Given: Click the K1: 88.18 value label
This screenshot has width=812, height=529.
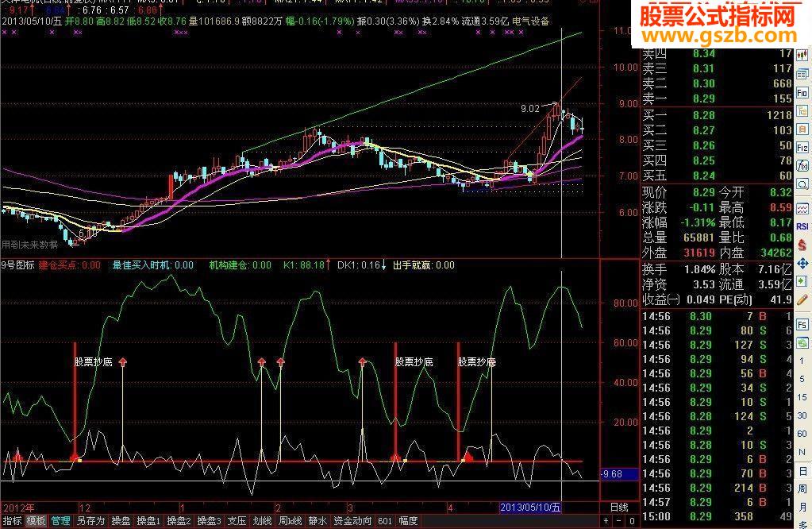Looking at the screenshot, I should point(306,265).
